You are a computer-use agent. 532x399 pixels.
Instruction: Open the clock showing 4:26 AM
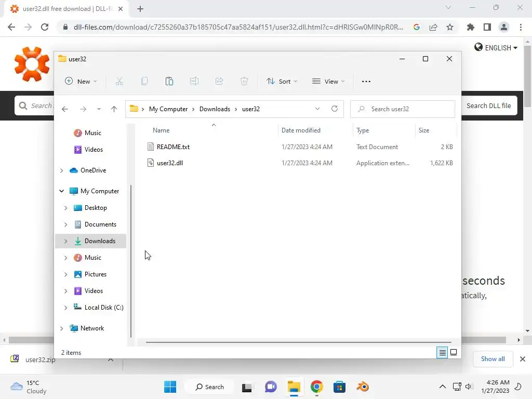click(x=495, y=387)
